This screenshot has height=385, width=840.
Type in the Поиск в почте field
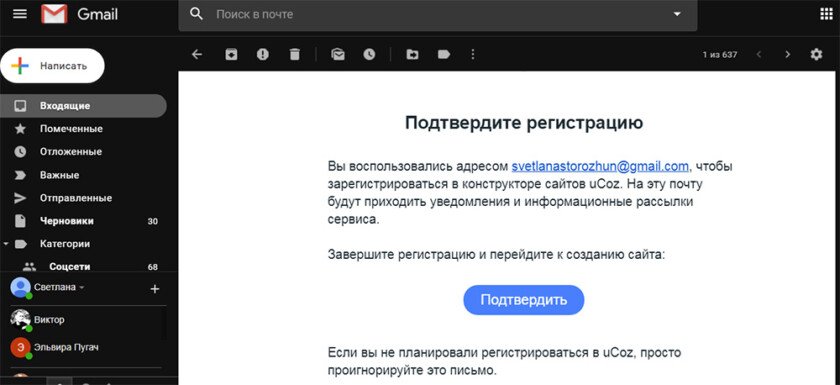[438, 14]
